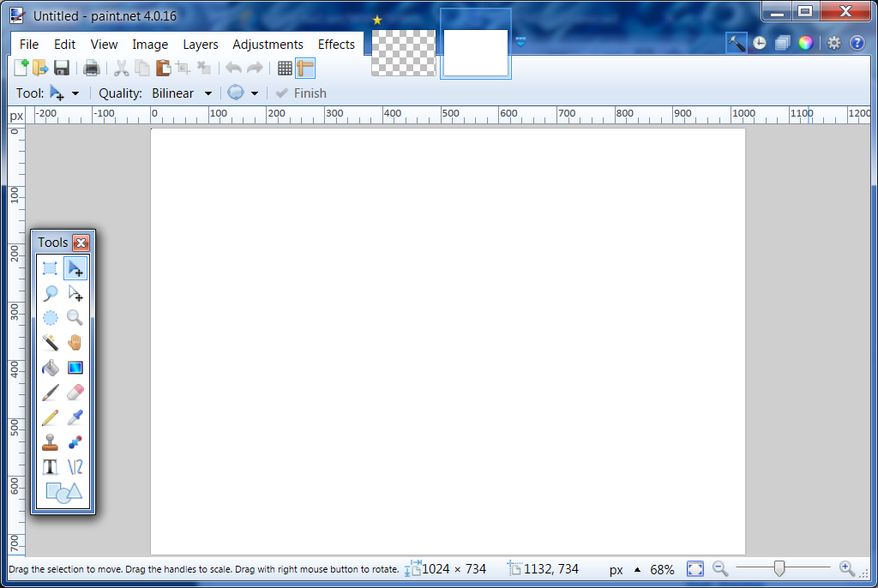Select the Paintbrush tool
878x588 pixels.
51,392
